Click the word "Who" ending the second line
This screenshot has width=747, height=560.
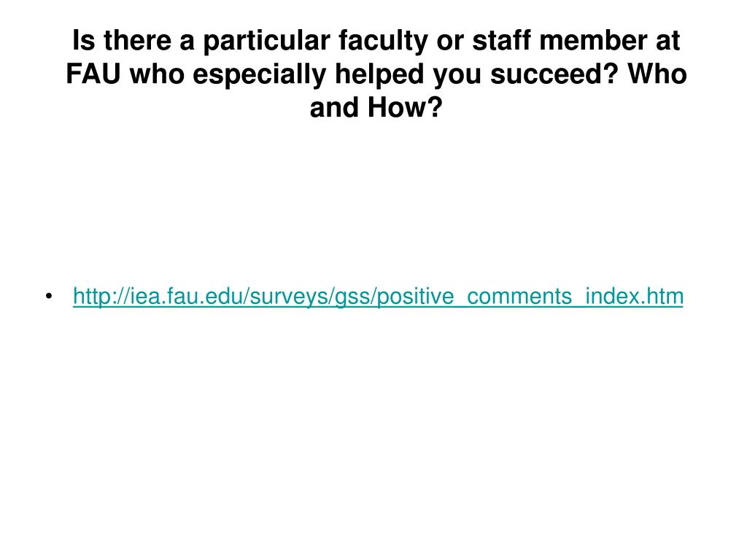(657, 74)
